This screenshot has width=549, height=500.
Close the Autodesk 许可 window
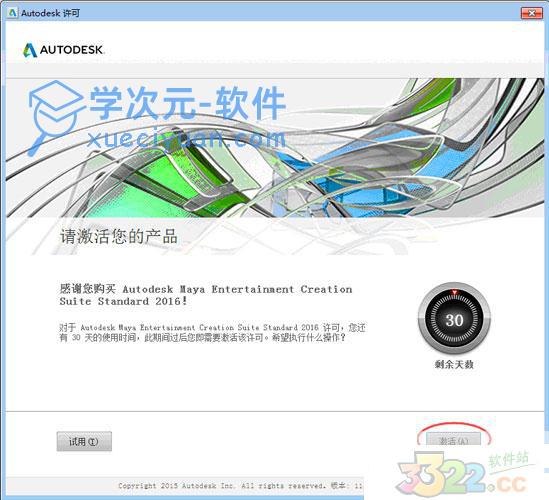coord(531,13)
